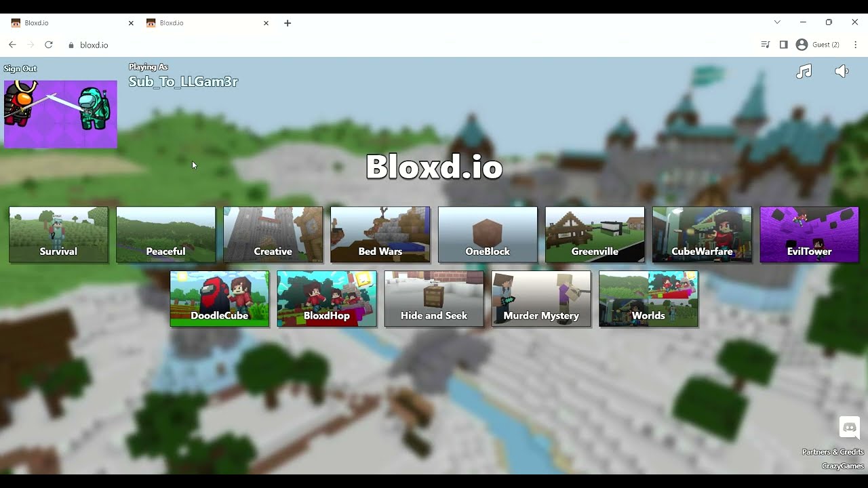This screenshot has width=868, height=488.
Task: Play the BloxdHop game mode
Action: (326, 299)
